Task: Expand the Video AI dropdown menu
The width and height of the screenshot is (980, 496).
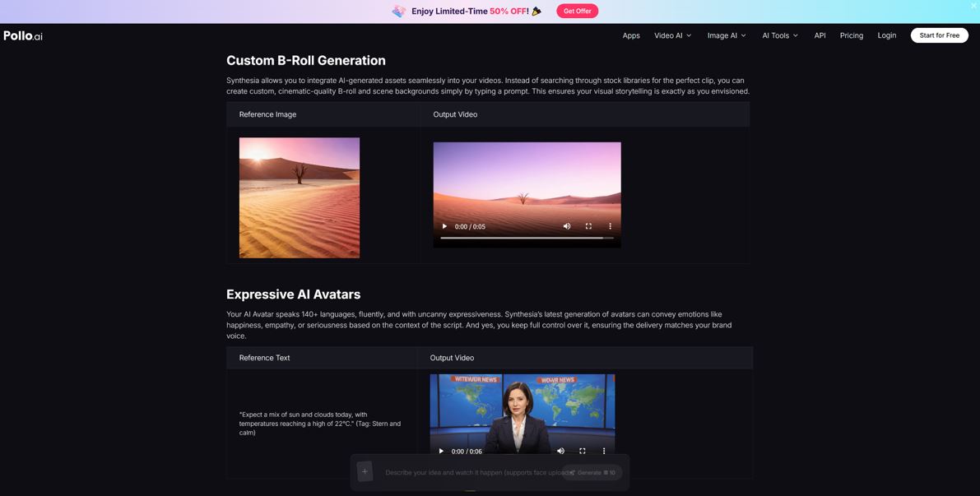Action: click(672, 35)
